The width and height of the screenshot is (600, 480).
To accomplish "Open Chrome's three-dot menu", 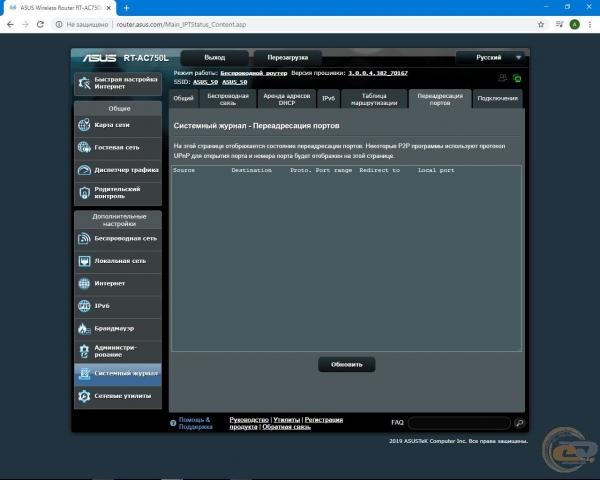I will [590, 23].
